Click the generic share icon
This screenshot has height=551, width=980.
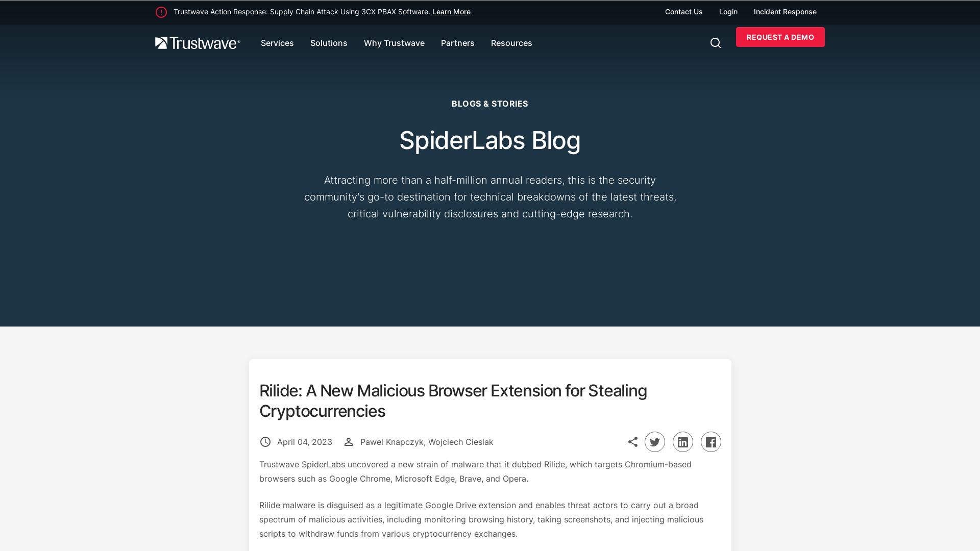(633, 441)
